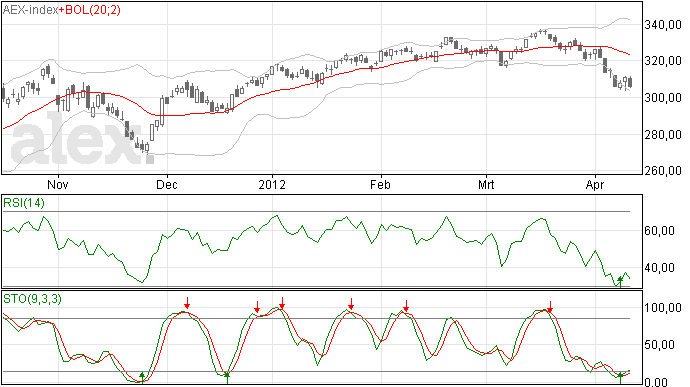Click the stochastic 100,00 axis value

[x=663, y=308]
